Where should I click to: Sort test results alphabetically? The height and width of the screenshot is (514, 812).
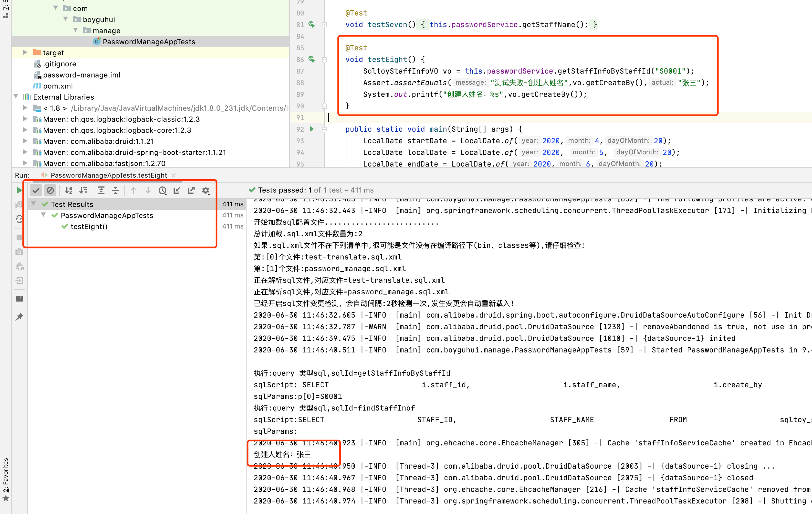tap(69, 190)
